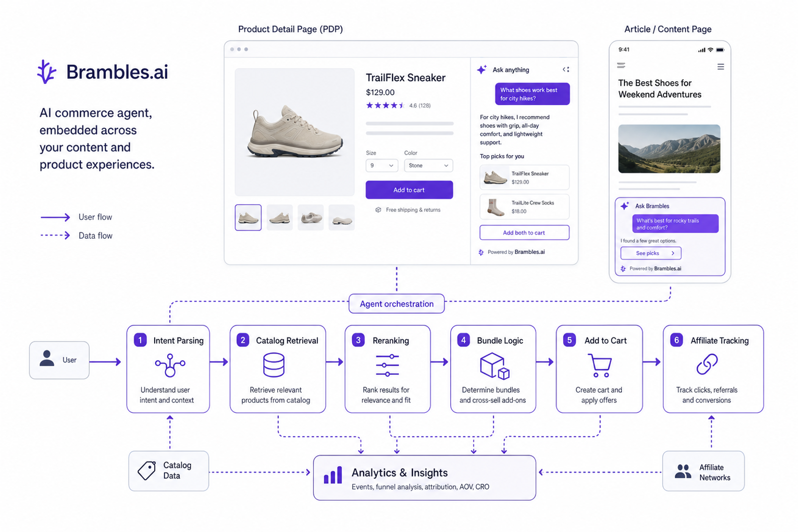Click the Affiliate Tracking chain link icon
798x532 pixels.
click(x=707, y=364)
